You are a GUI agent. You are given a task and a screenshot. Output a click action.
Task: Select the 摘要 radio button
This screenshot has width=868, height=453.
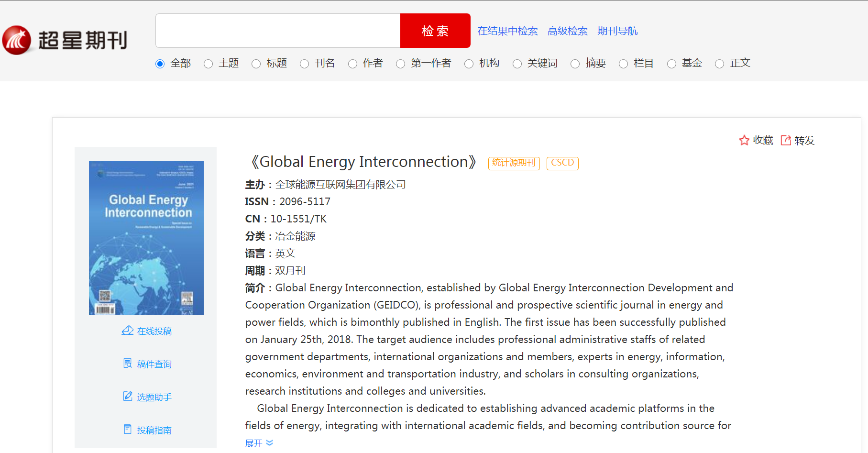click(575, 64)
